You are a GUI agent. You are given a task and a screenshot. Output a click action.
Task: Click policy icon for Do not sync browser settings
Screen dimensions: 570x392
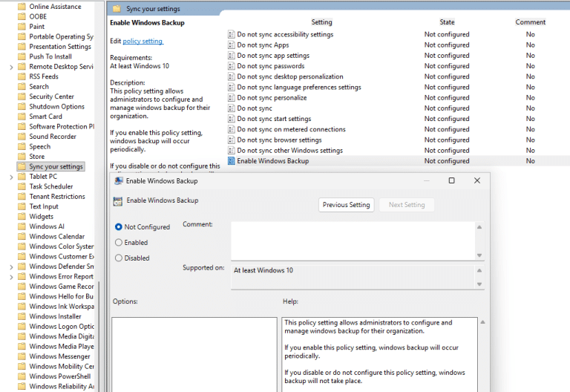(x=232, y=140)
